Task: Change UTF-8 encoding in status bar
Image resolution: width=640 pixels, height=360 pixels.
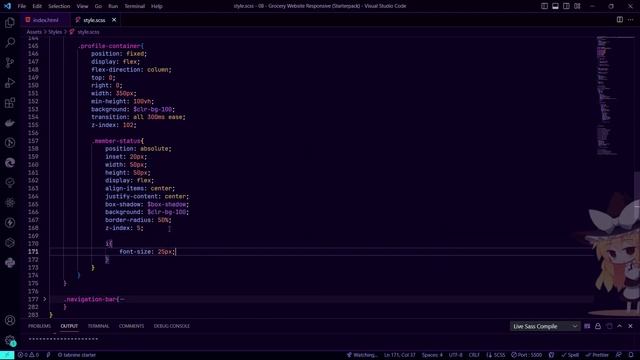Action: (x=456, y=355)
